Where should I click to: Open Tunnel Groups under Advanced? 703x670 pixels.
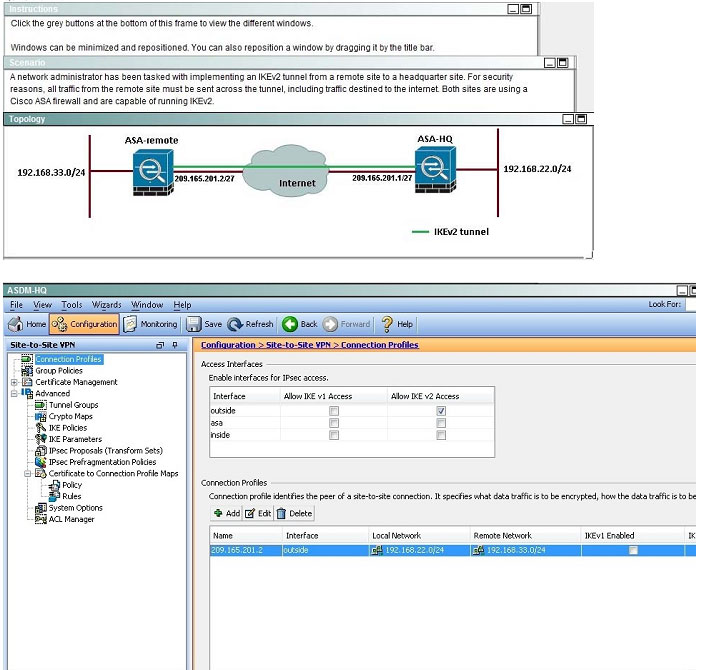(73, 405)
